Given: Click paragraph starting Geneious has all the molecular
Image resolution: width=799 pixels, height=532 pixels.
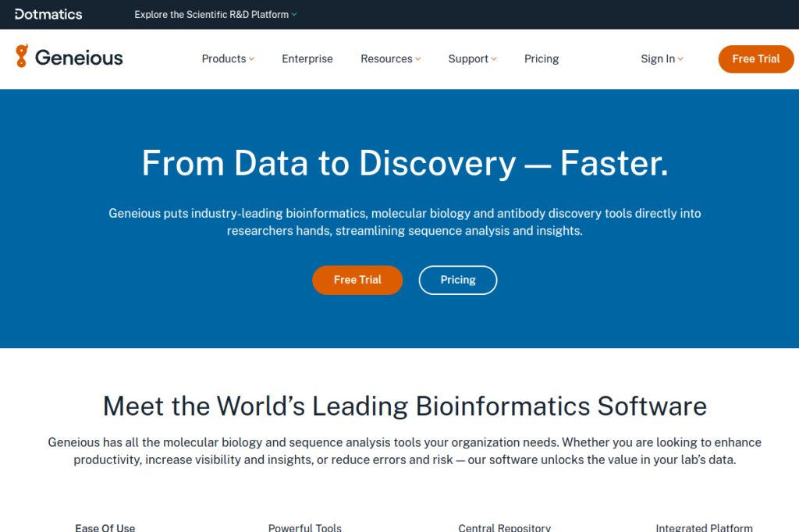Looking at the screenshot, I should click(x=405, y=451).
